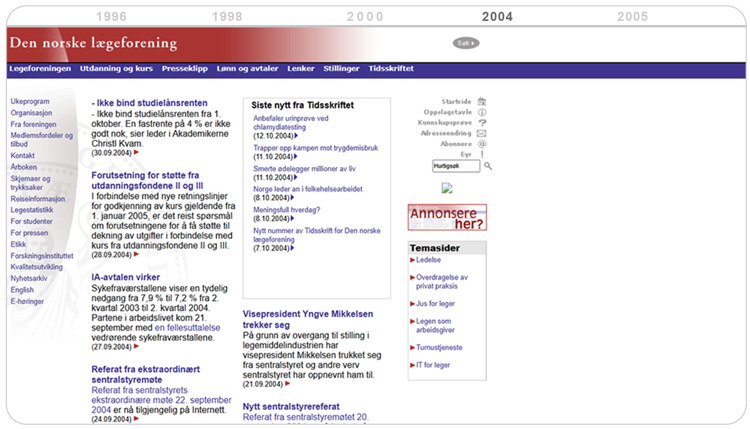This screenshot has height=429, width=750.
Task: Click the magnifier icon beside Hurtigsøk
Action: 488,166
